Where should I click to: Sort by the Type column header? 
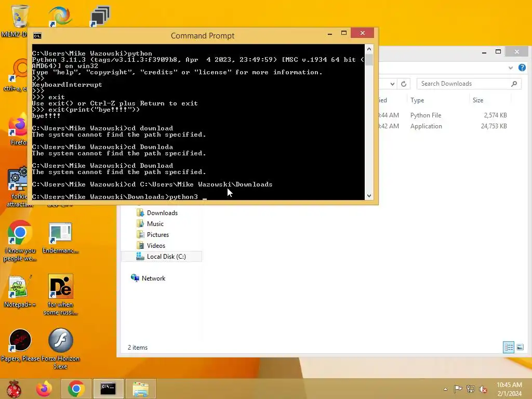point(417,100)
